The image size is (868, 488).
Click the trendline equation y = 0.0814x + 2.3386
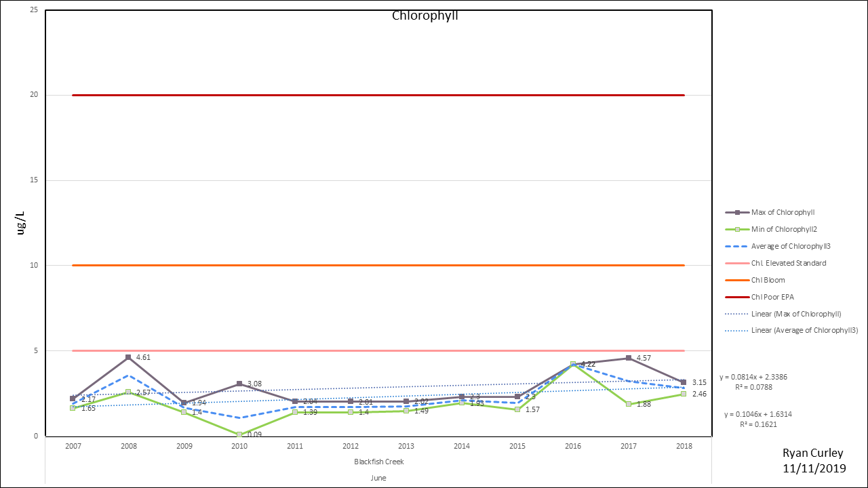coord(753,377)
